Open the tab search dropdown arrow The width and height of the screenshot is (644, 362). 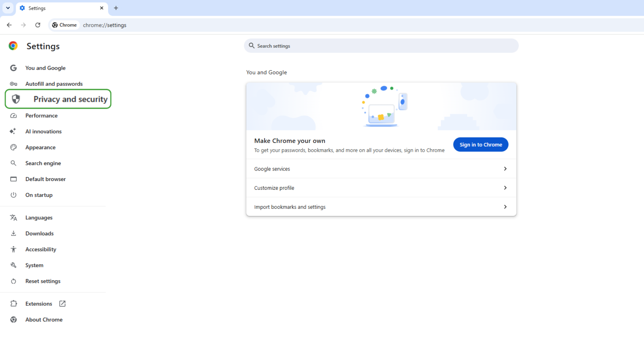click(8, 8)
